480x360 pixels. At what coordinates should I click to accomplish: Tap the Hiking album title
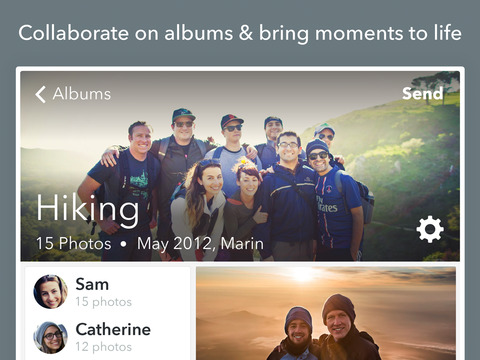(x=87, y=209)
